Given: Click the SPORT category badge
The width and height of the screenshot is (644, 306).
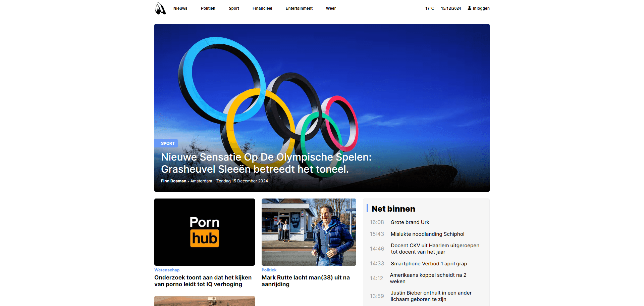Looking at the screenshot, I should [167, 143].
